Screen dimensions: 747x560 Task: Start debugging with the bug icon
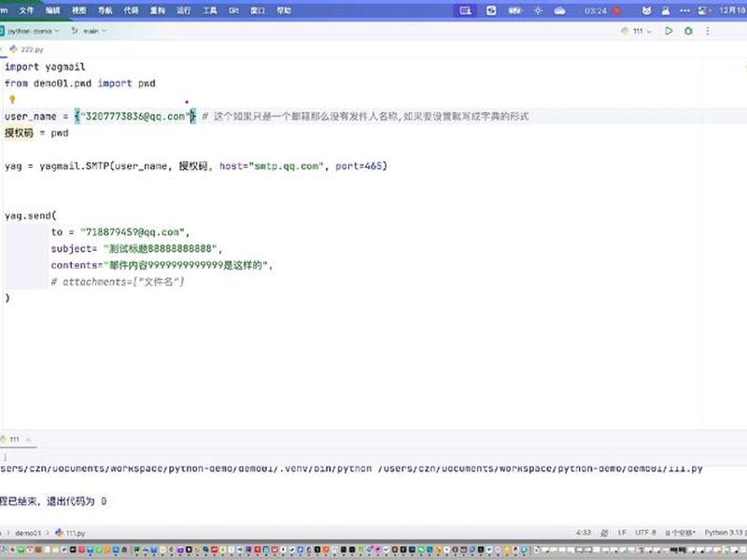688,31
